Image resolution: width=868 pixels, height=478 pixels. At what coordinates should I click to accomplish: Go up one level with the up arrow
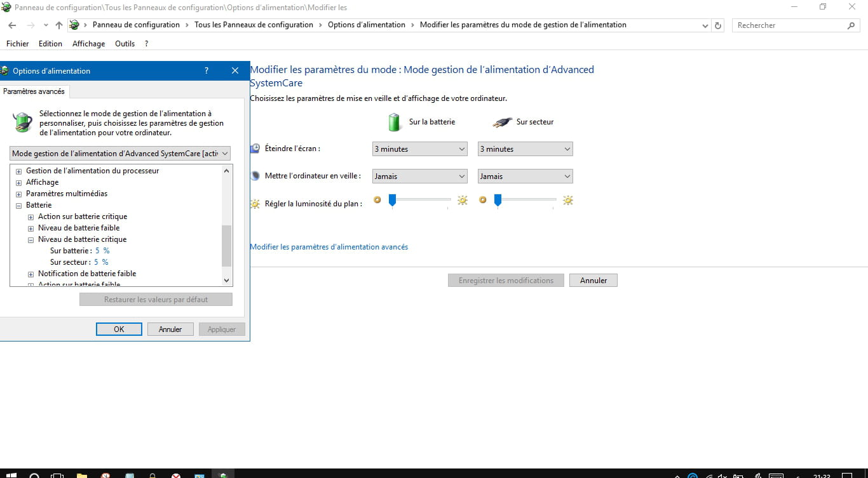pyautogui.click(x=59, y=25)
